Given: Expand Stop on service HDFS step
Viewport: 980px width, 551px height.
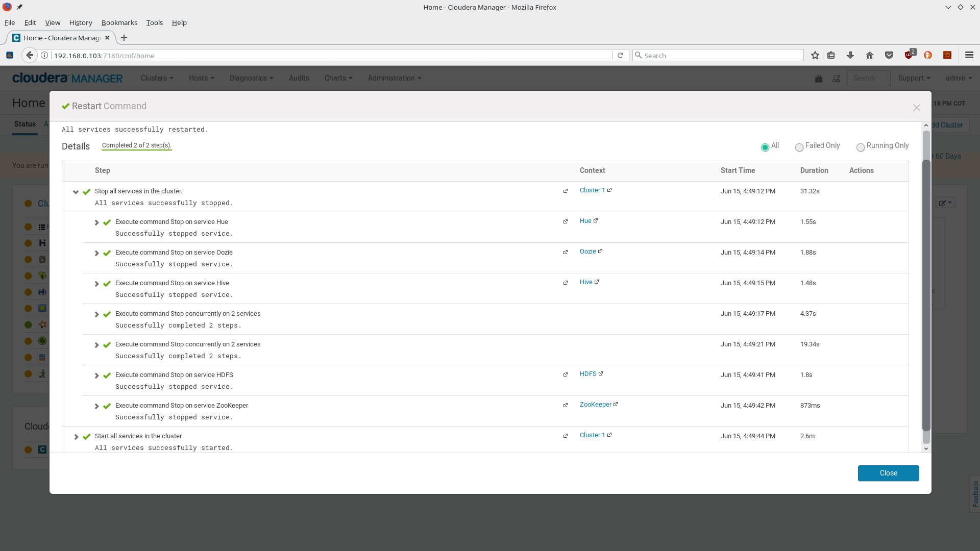Looking at the screenshot, I should 96,375.
